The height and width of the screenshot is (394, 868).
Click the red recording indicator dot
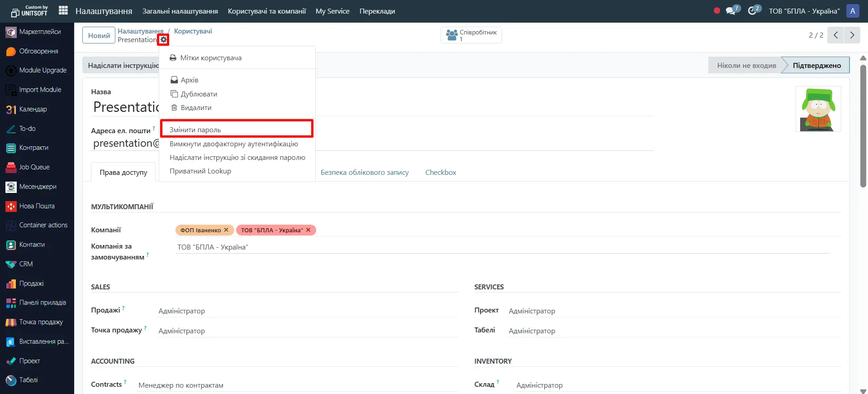click(716, 11)
